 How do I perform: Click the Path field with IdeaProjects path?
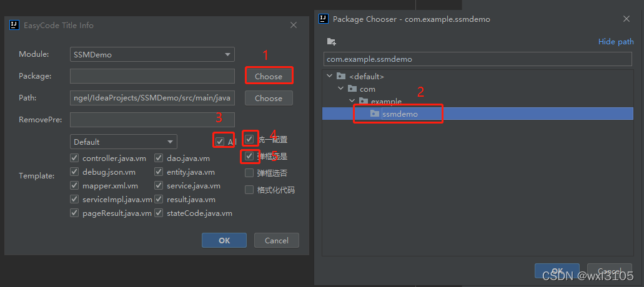(152, 98)
